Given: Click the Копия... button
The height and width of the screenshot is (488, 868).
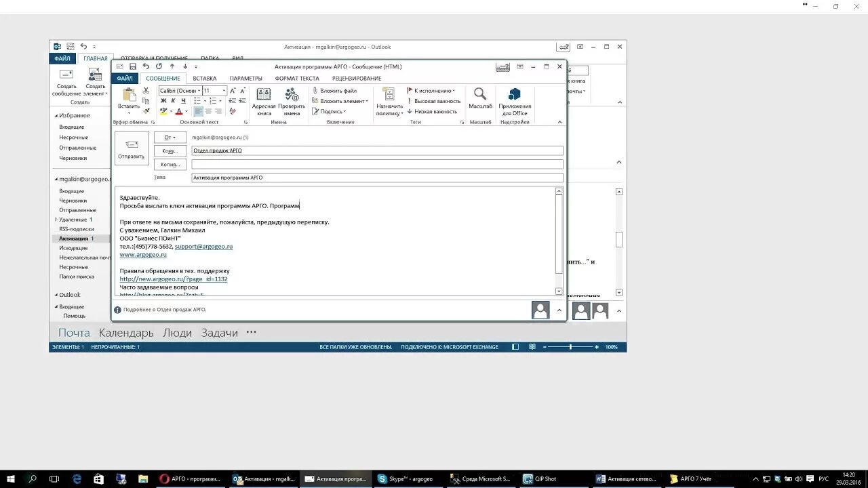Looking at the screenshot, I should (170, 165).
